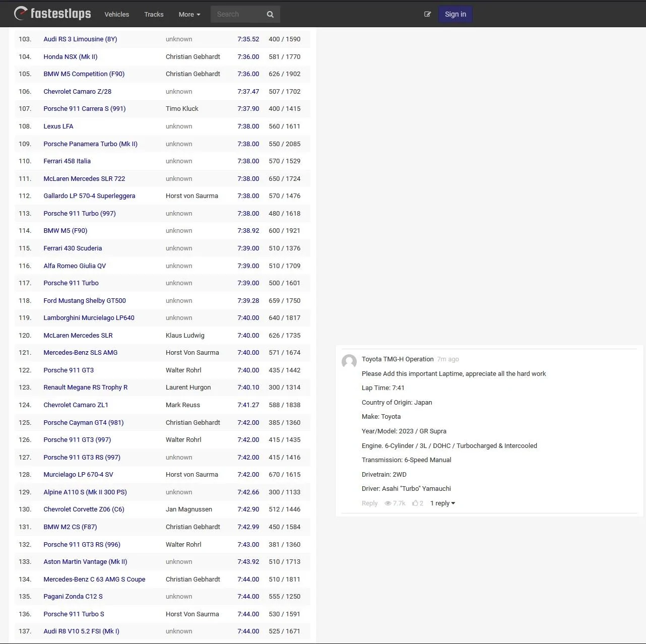This screenshot has height=644, width=646.
Task: Open Porsche 911 Turbo (997) link
Action: (x=80, y=214)
